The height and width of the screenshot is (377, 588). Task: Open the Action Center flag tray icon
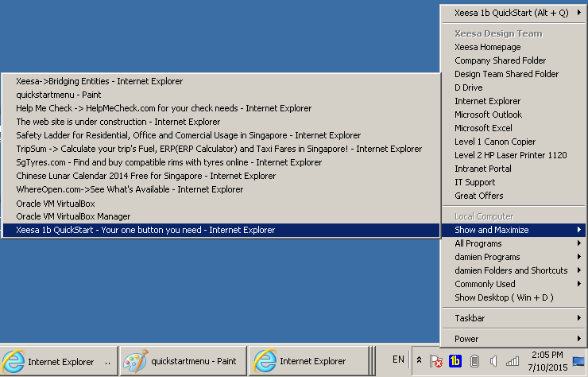click(x=435, y=361)
